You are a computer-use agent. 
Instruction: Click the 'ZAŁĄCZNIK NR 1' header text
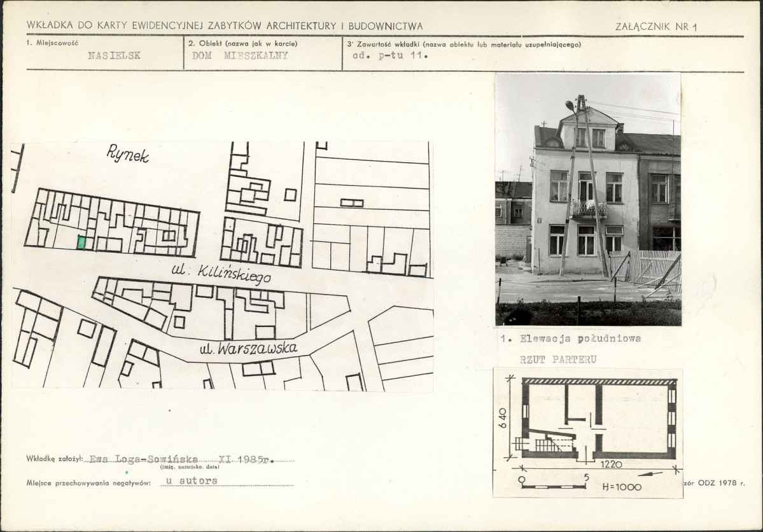coord(657,27)
